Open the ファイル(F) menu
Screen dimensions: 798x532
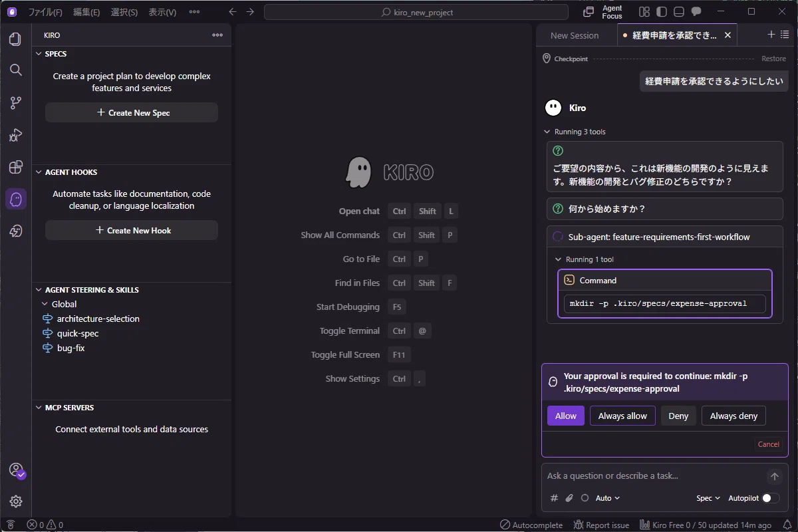45,12
